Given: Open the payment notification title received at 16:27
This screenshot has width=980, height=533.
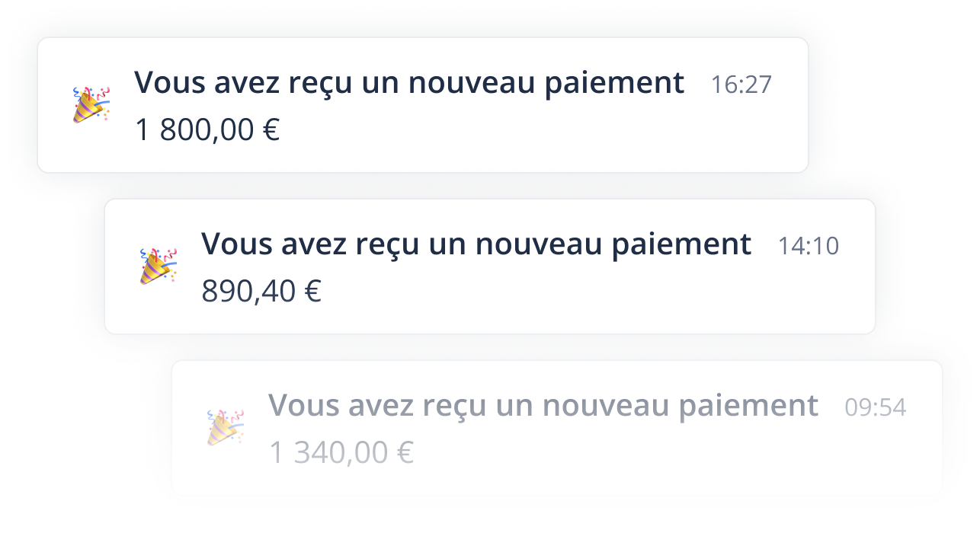Looking at the screenshot, I should click(x=408, y=83).
